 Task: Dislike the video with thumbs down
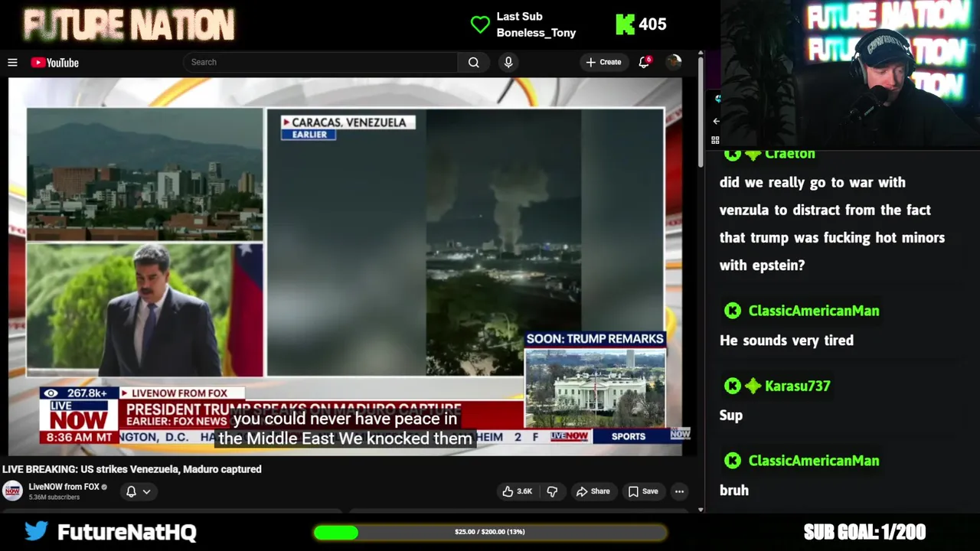(552, 491)
